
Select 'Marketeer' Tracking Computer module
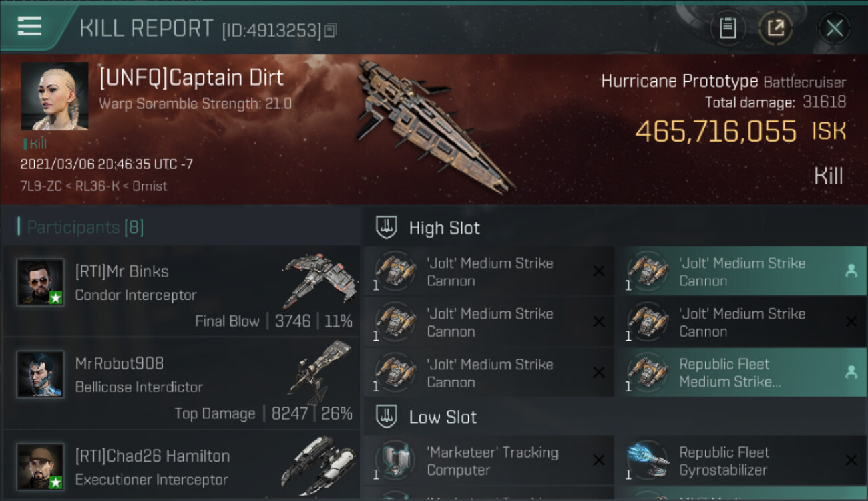489,460
